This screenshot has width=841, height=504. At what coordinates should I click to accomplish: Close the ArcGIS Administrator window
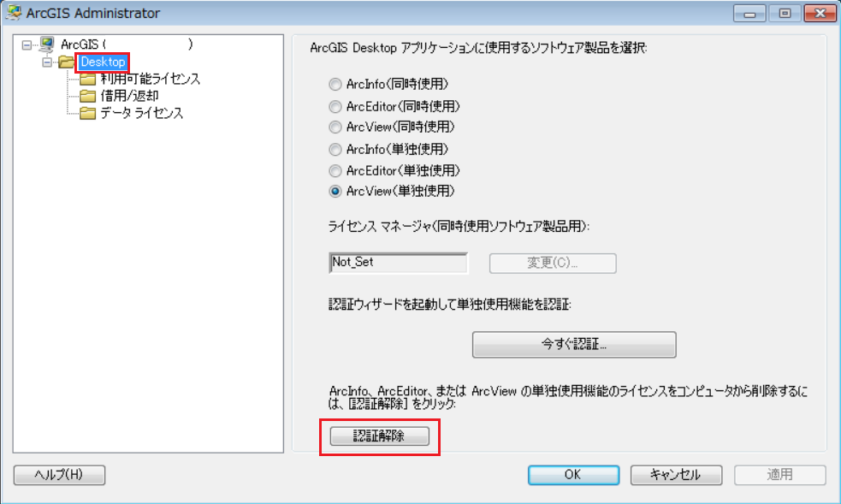820,14
